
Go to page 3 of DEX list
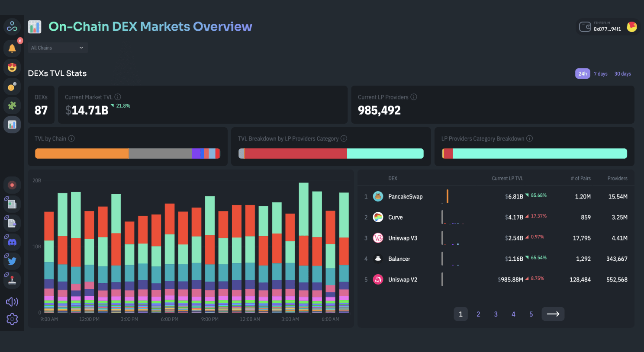click(x=496, y=314)
